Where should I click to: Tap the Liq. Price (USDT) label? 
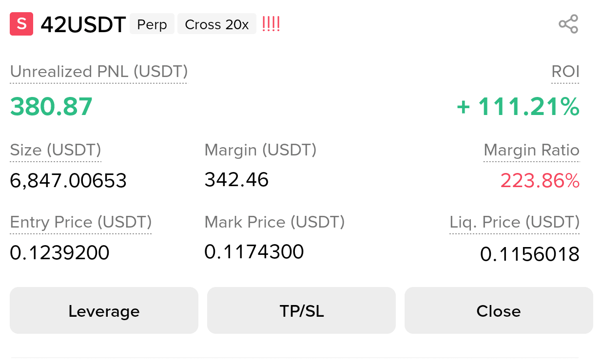(x=515, y=222)
